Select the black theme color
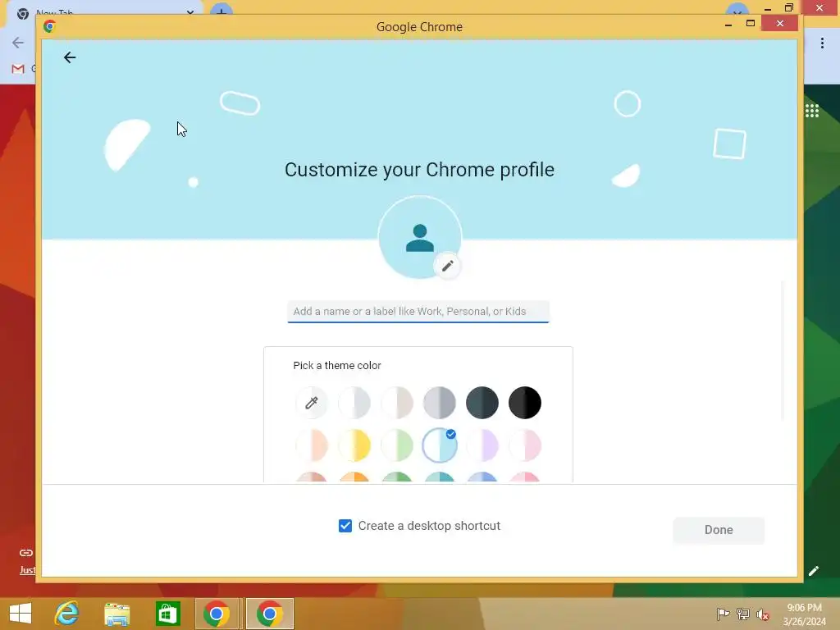Image resolution: width=840 pixels, height=630 pixels. tap(524, 402)
